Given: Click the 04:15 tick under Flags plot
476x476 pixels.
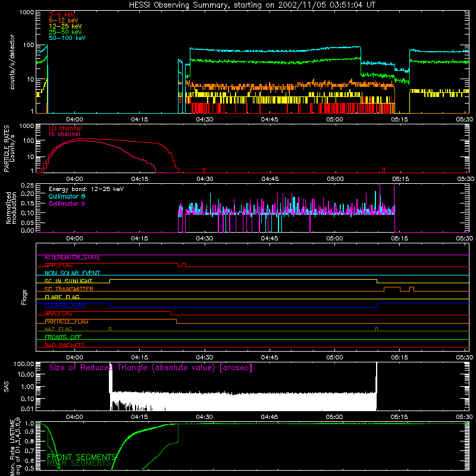Looking at the screenshot, I should pos(140,358).
